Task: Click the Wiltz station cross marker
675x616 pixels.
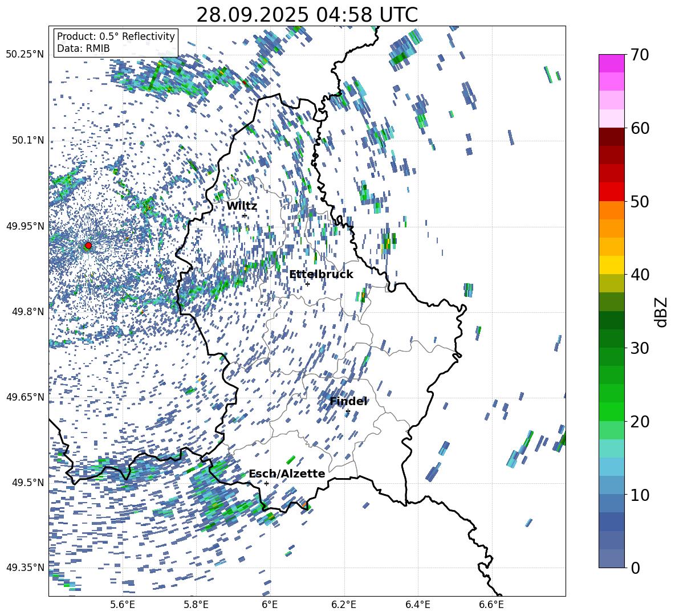Action: pos(245,215)
